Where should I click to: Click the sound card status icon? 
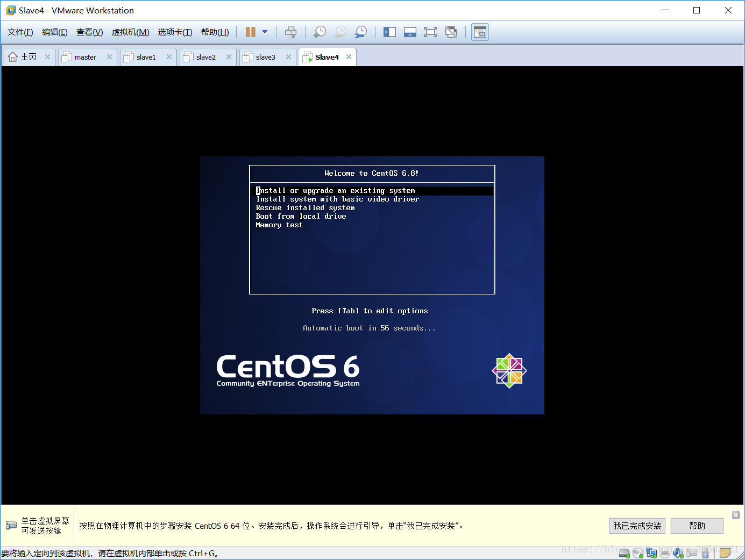pyautogui.click(x=678, y=553)
